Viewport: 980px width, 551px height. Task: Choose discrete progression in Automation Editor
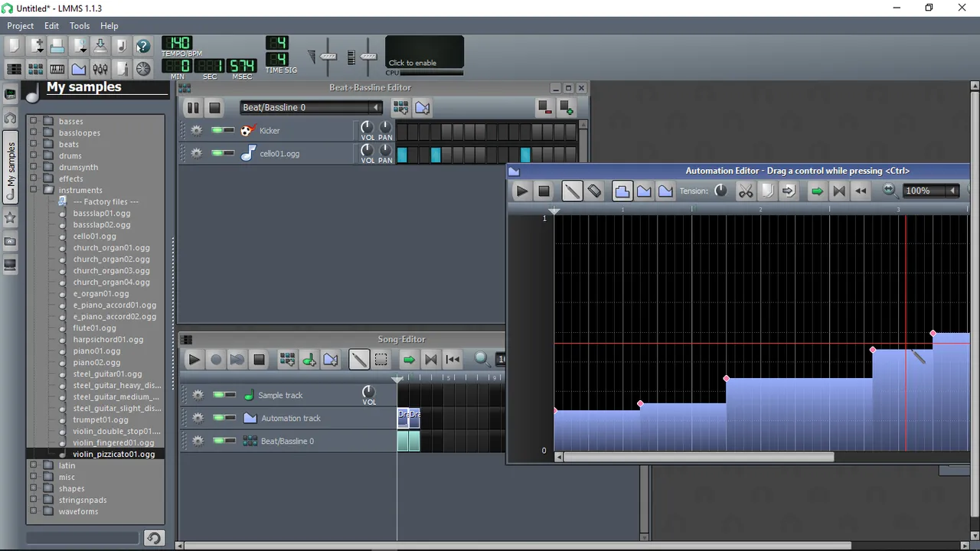tap(622, 191)
